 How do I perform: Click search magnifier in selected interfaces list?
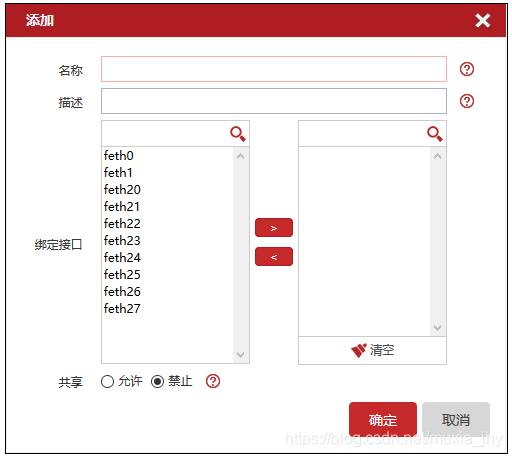(x=435, y=134)
